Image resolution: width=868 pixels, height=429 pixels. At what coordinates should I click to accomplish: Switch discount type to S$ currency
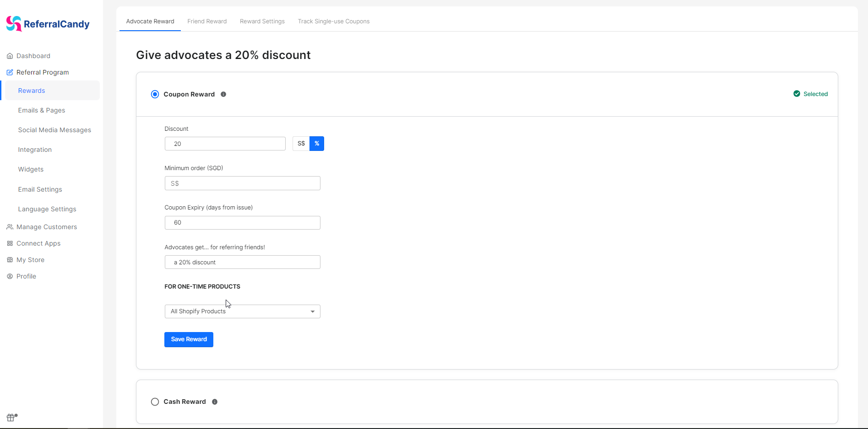[x=300, y=143]
